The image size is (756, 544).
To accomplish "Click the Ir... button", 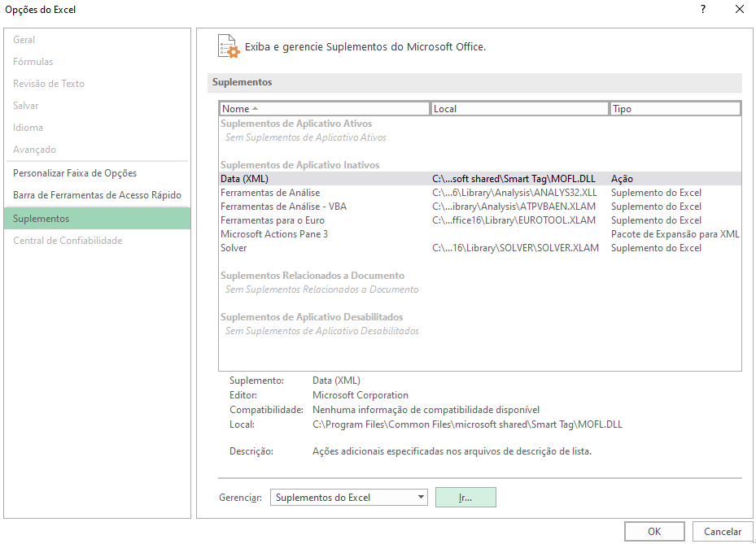I will 465,497.
